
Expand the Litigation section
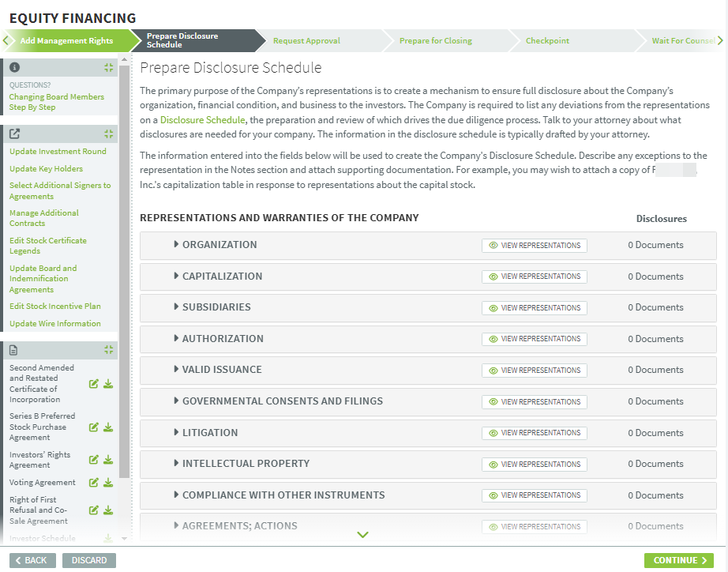pyautogui.click(x=176, y=433)
